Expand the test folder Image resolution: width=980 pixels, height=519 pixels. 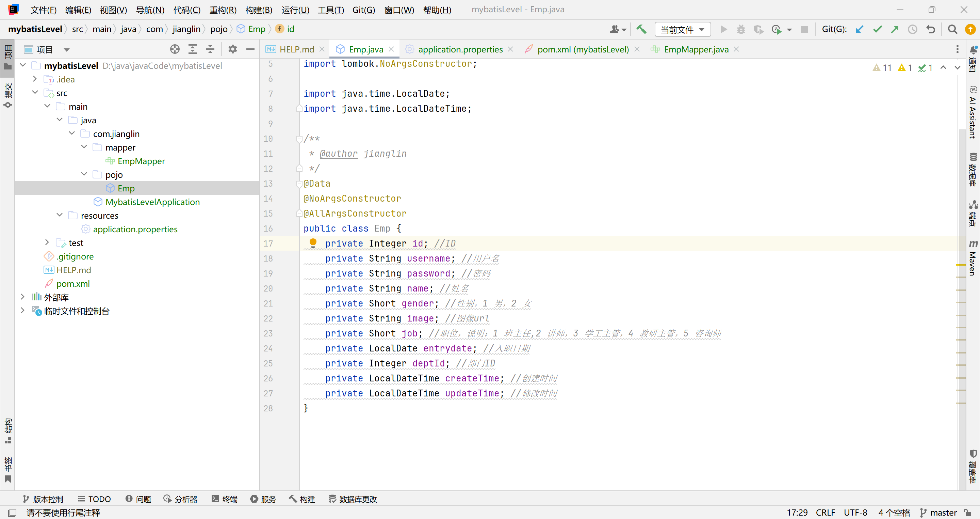point(47,242)
